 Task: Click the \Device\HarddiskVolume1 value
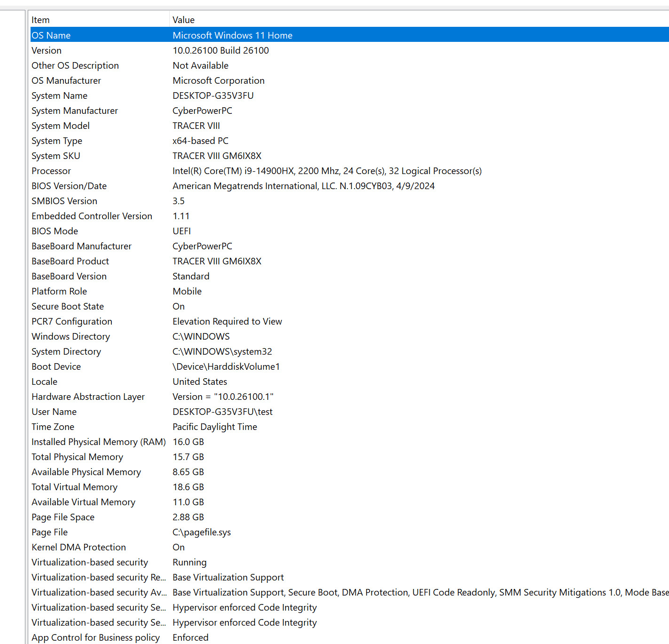tap(226, 366)
